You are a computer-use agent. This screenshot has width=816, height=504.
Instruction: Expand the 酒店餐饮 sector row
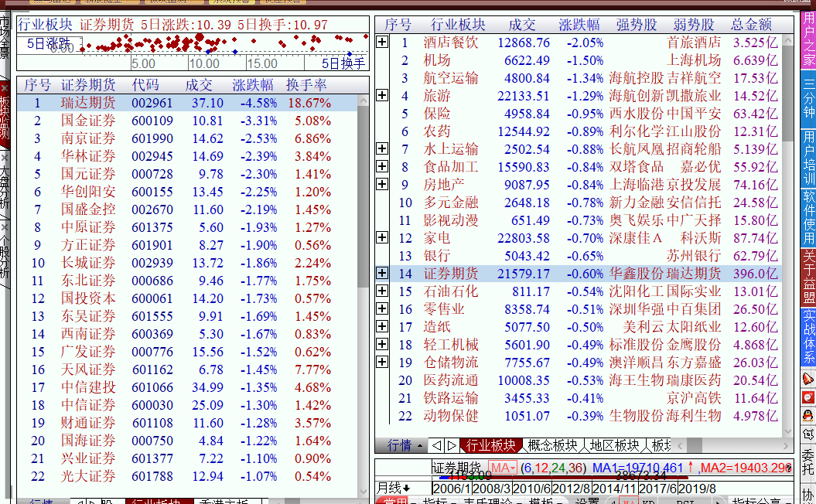[x=382, y=43]
